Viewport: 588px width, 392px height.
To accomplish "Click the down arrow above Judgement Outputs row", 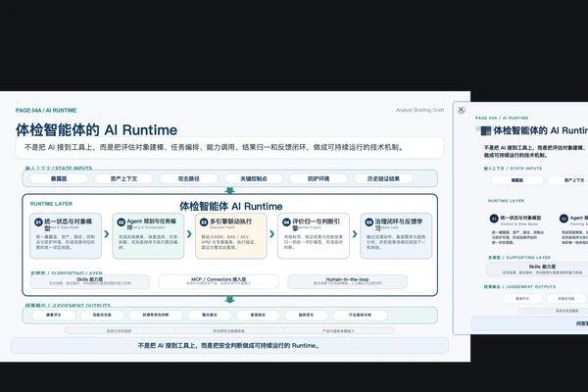I will point(230,300).
